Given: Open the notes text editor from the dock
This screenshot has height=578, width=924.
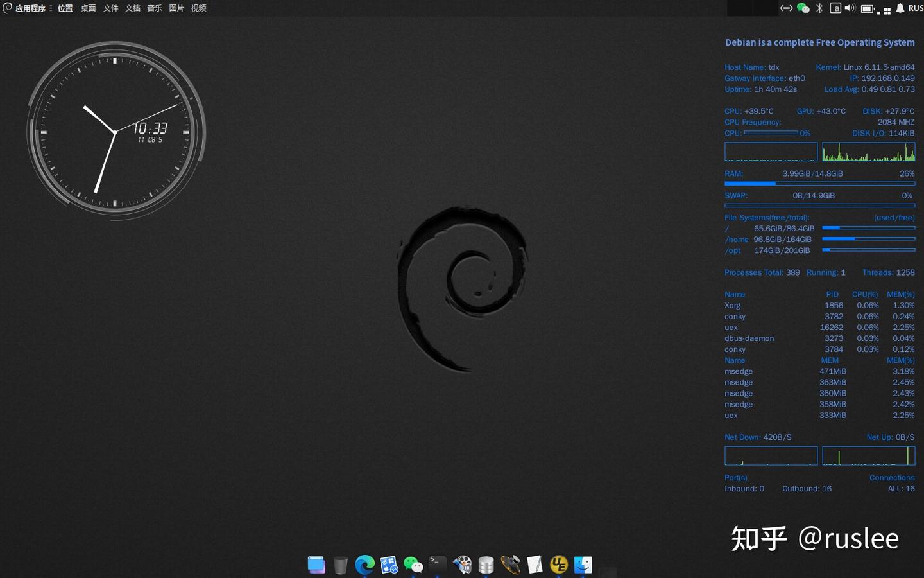Looking at the screenshot, I should pyautogui.click(x=534, y=565).
